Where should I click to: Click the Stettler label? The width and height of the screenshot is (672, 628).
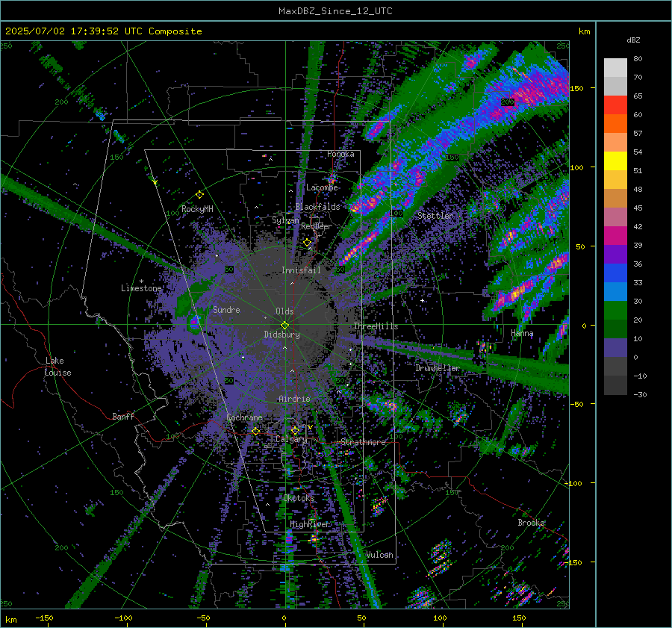[435, 216]
